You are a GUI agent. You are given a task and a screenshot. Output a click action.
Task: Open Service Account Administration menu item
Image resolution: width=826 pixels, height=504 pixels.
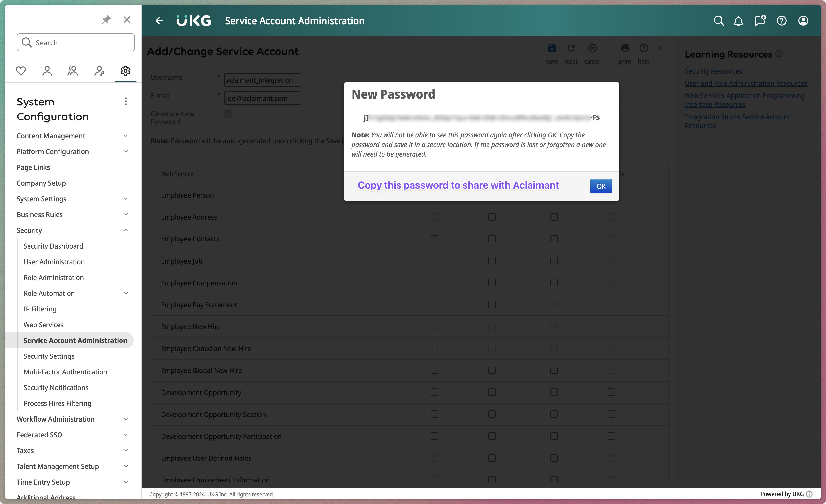(75, 341)
